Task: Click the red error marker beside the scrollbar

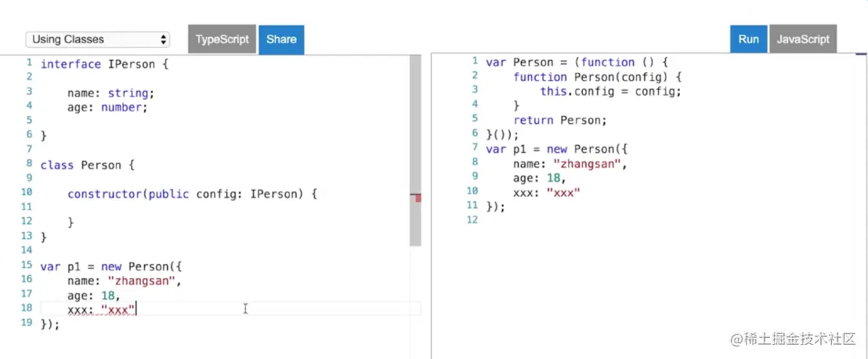Action: [418, 198]
